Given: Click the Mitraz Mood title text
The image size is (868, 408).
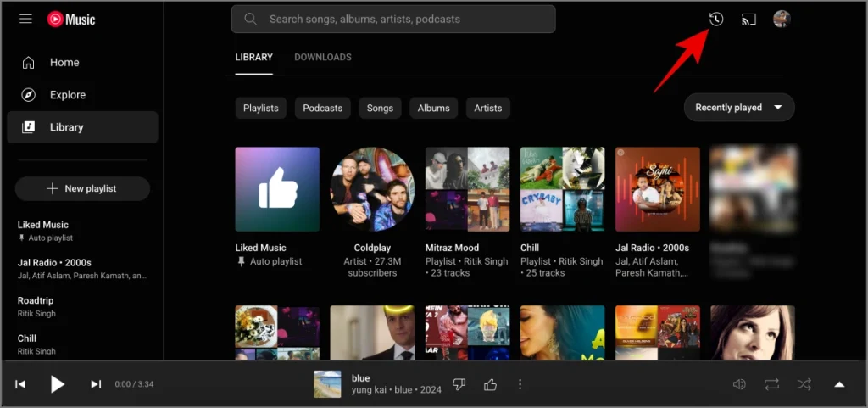Looking at the screenshot, I should pos(453,248).
